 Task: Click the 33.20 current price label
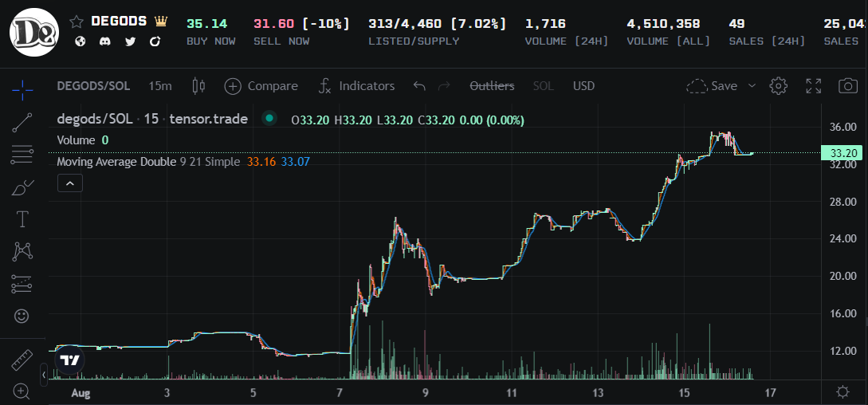[x=840, y=153]
